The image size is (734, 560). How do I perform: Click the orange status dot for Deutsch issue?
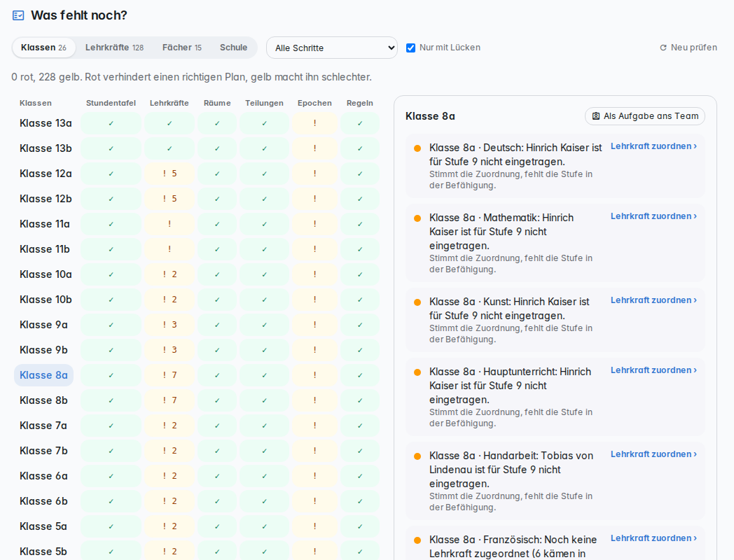(417, 148)
